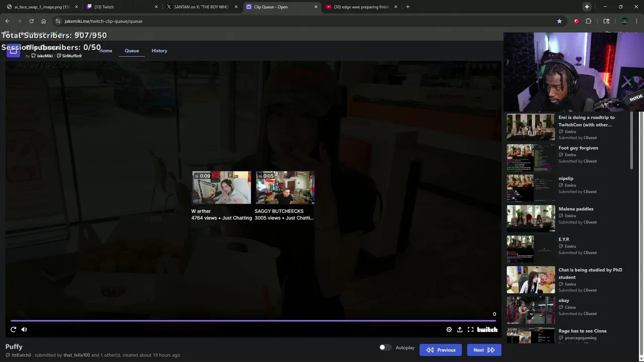Screen dimensions: 644x362
Task: Close the (13) Twitch tab
Action: pos(156,7)
